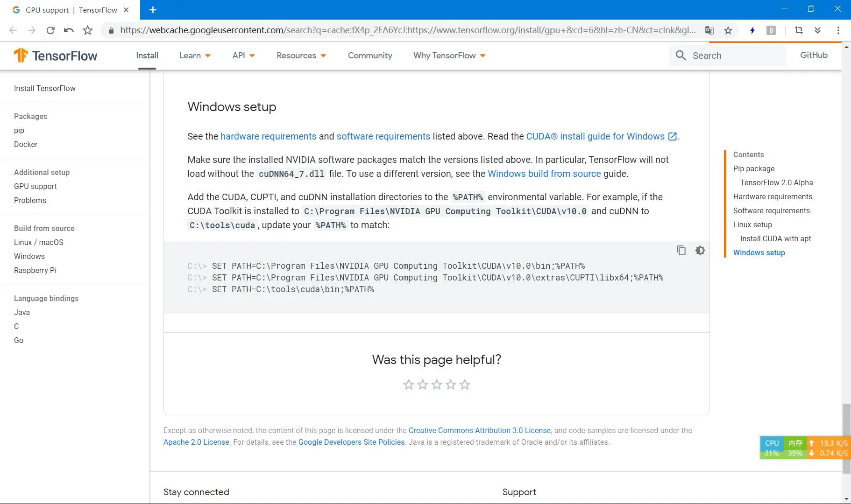Rate page one star
851x504 pixels.
pyautogui.click(x=408, y=385)
